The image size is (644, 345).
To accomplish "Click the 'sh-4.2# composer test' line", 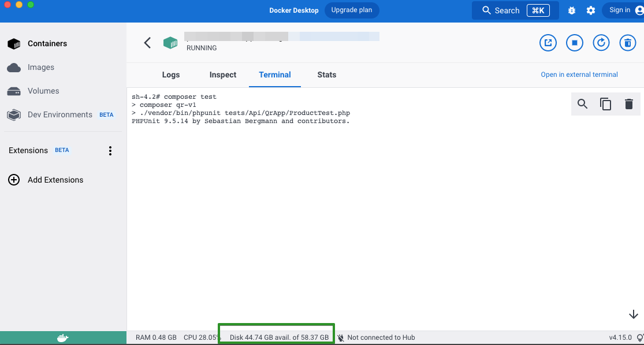I will [174, 97].
